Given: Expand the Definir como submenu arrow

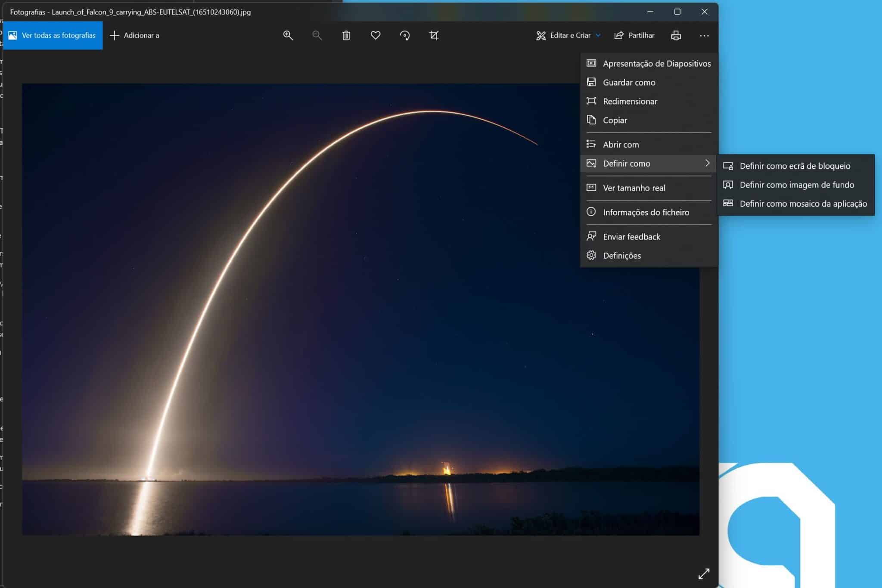Looking at the screenshot, I should [x=707, y=163].
